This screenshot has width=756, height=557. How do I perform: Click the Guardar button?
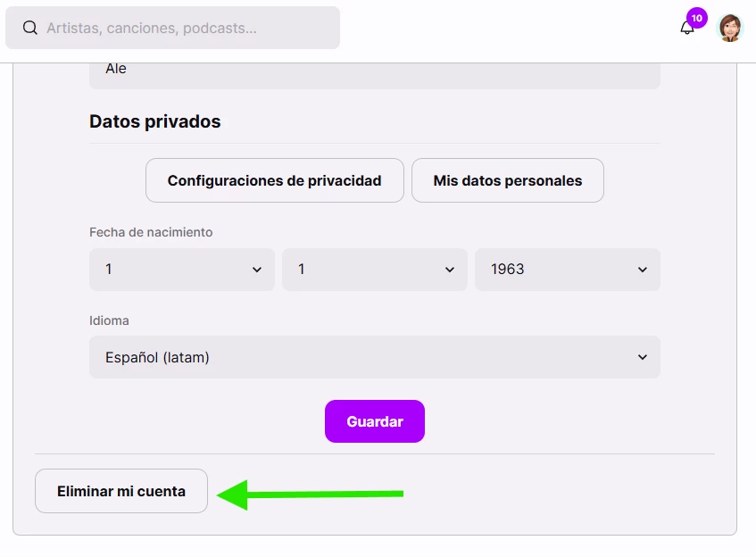pos(375,421)
